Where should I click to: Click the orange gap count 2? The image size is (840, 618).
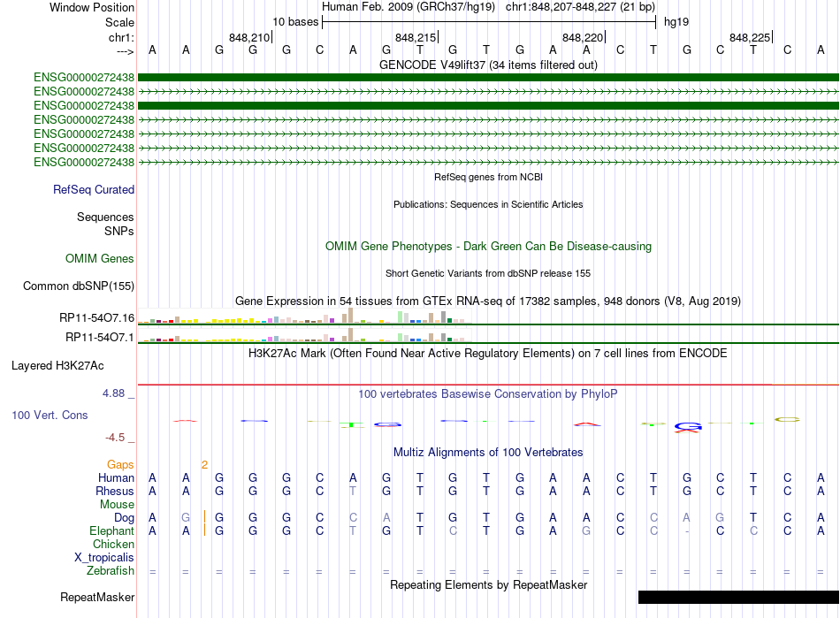pos(204,465)
